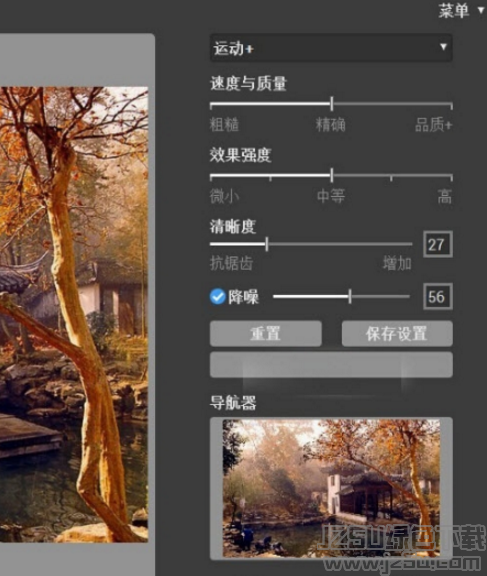Click the 品质+ quality label
Image resolution: width=487 pixels, height=576 pixels.
(x=434, y=125)
